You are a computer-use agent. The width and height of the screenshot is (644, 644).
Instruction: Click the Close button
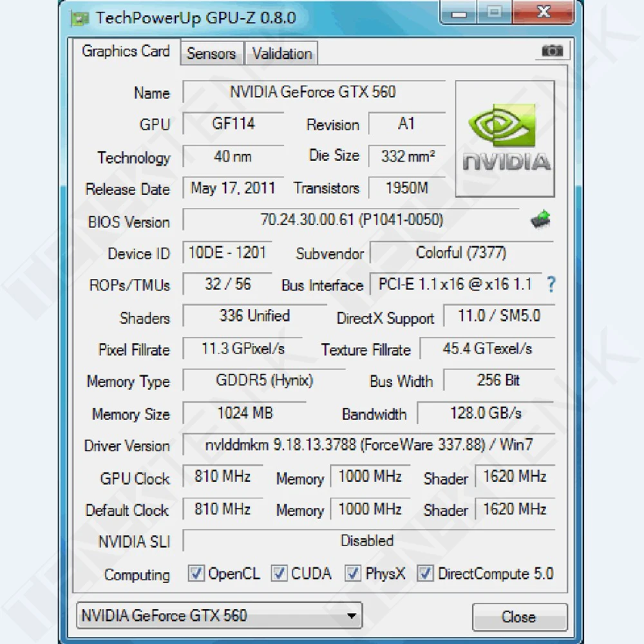click(x=520, y=616)
